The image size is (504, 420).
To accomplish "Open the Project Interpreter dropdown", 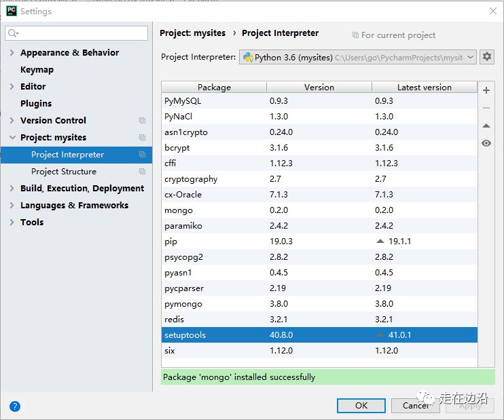I will pos(357,57).
